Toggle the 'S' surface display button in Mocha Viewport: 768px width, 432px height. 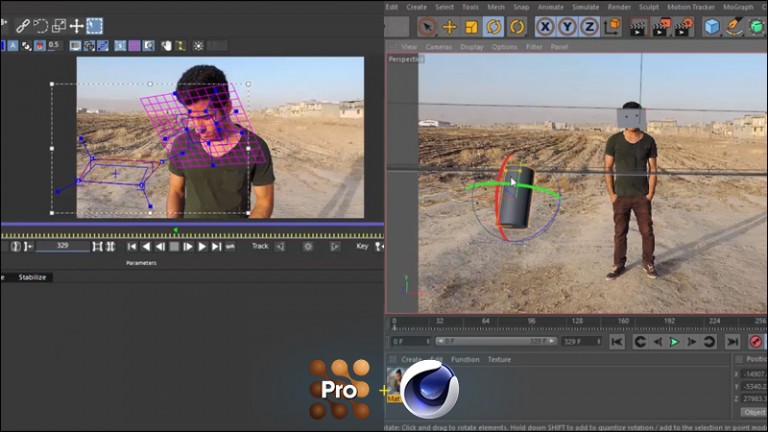120,46
